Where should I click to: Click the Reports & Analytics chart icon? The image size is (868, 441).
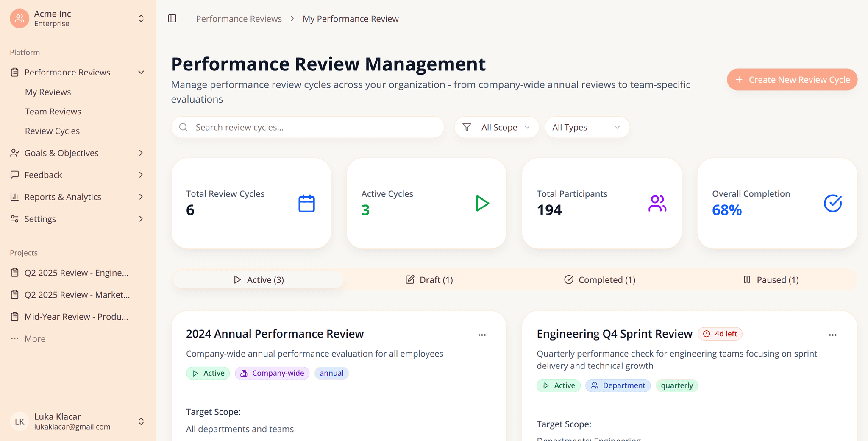click(15, 197)
